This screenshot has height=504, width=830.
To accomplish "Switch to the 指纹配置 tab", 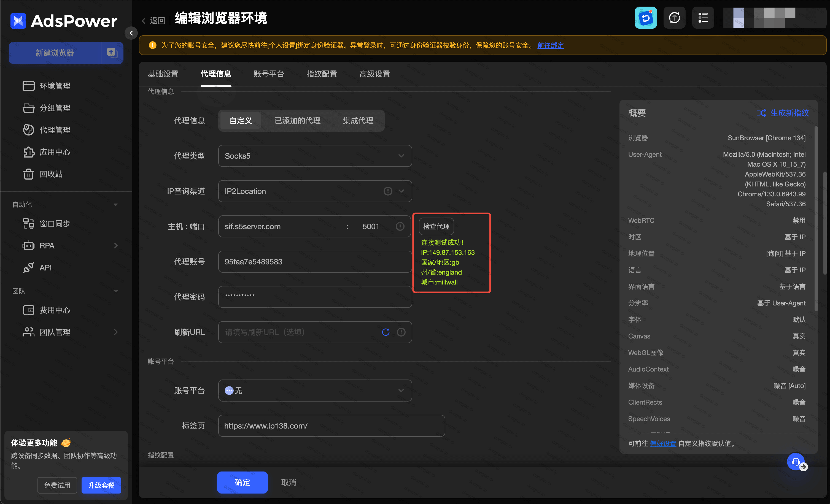I will click(321, 74).
